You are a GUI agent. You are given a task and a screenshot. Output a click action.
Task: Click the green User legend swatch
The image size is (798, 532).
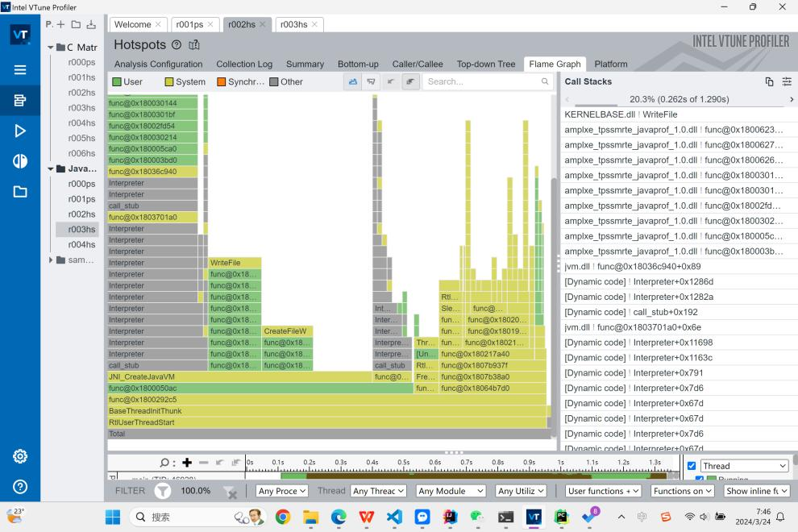pyautogui.click(x=117, y=82)
